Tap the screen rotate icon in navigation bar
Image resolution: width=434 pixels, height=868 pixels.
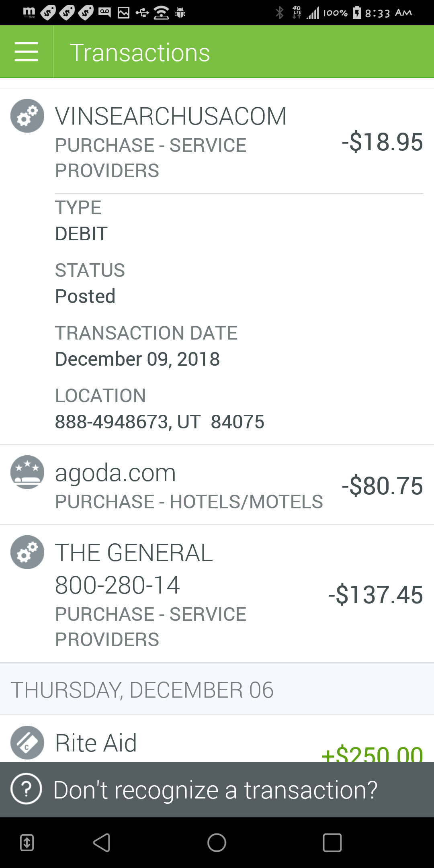(x=27, y=842)
